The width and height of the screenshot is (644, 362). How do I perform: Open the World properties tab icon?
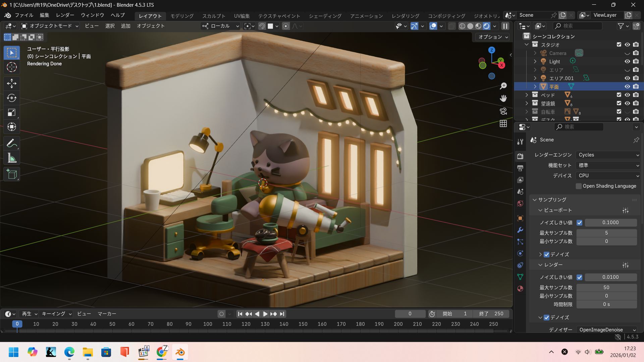pos(520,203)
